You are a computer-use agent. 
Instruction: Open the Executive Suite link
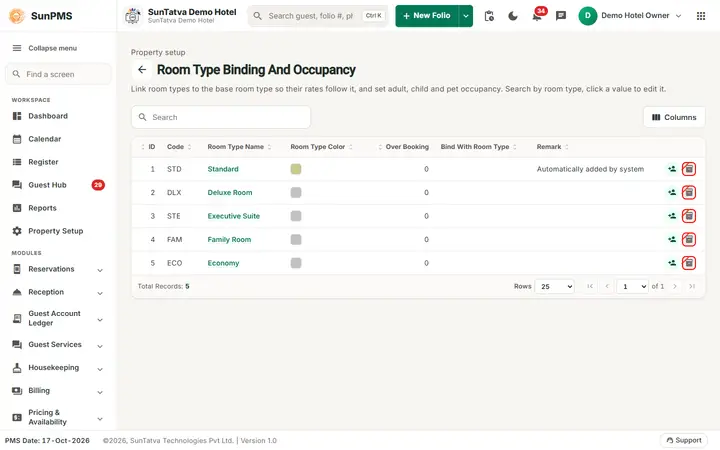(x=233, y=216)
